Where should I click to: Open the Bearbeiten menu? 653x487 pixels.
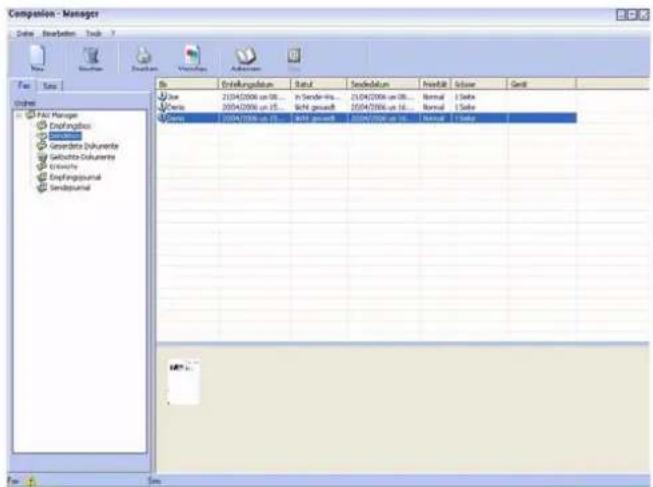(59, 33)
